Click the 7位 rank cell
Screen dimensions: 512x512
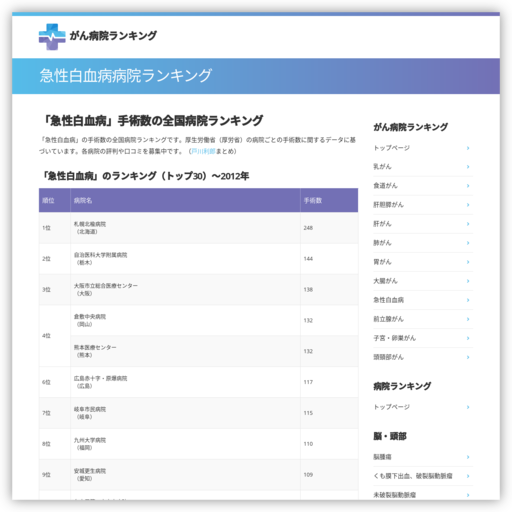(x=55, y=413)
